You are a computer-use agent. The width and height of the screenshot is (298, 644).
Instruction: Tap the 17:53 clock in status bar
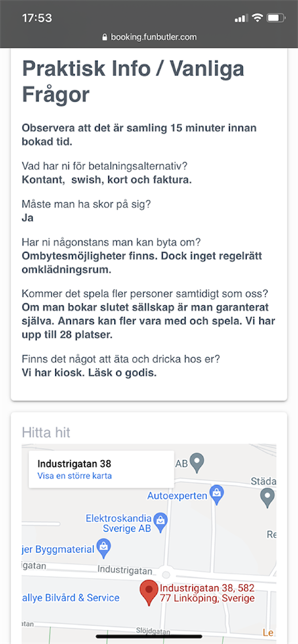coord(37,18)
